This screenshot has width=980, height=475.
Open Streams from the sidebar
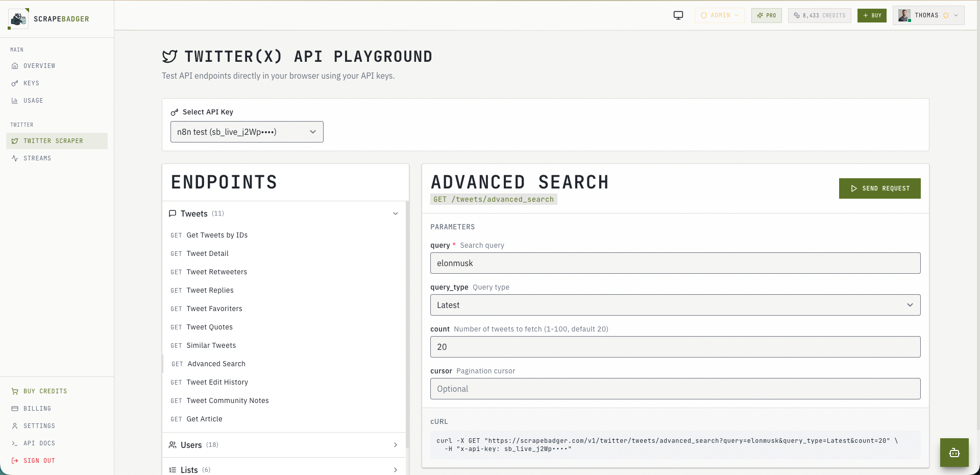[37, 158]
